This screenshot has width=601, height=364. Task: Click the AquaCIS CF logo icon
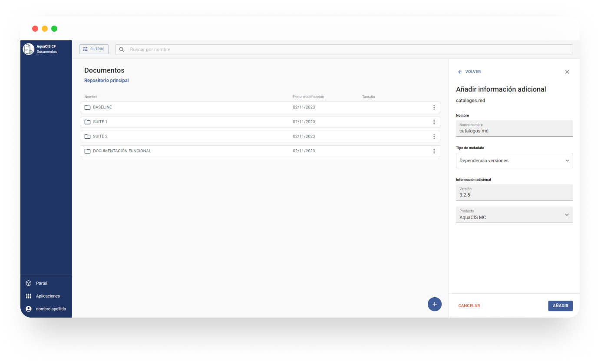point(28,49)
